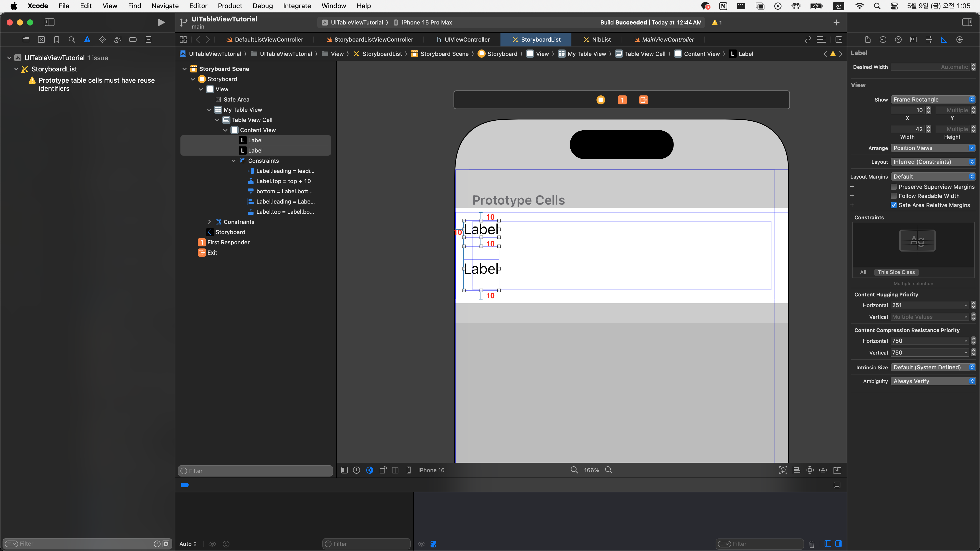The height and width of the screenshot is (551, 980).
Task: Switch to the MainViewController tab
Action: point(664,40)
